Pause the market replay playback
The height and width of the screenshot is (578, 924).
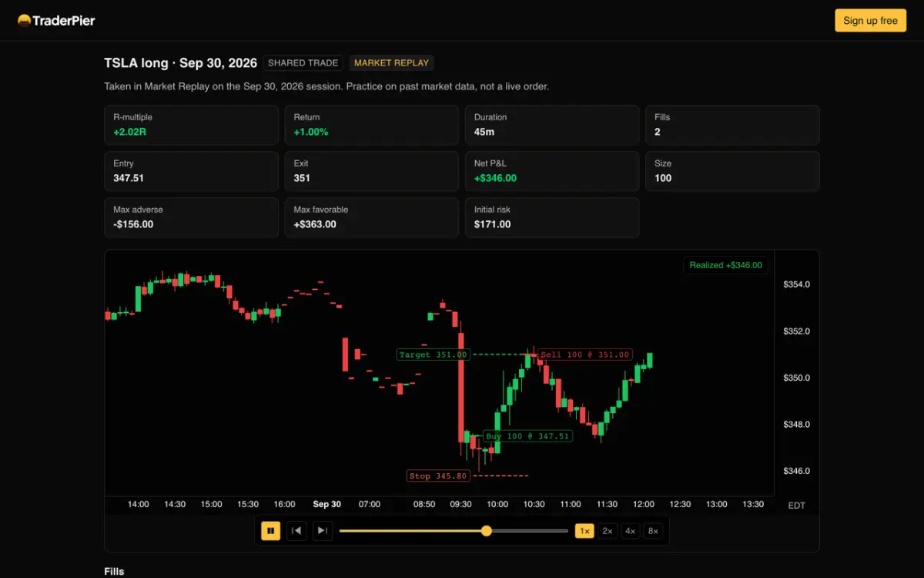(x=270, y=530)
